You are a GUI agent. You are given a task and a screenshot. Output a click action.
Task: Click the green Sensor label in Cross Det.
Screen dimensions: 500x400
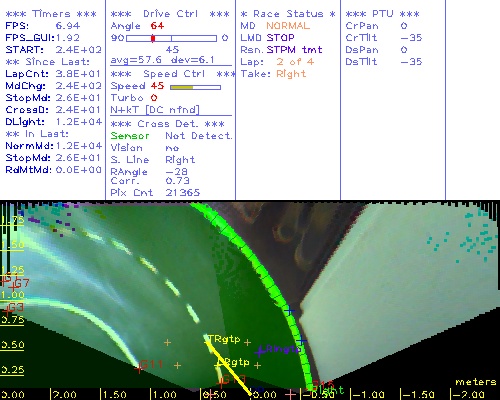click(x=130, y=136)
